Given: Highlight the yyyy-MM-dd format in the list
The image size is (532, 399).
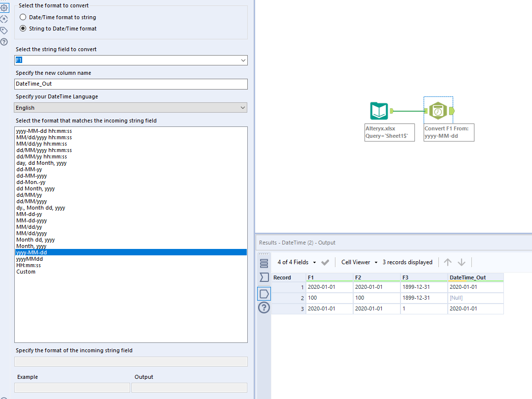Looking at the screenshot, I should 131,252.
